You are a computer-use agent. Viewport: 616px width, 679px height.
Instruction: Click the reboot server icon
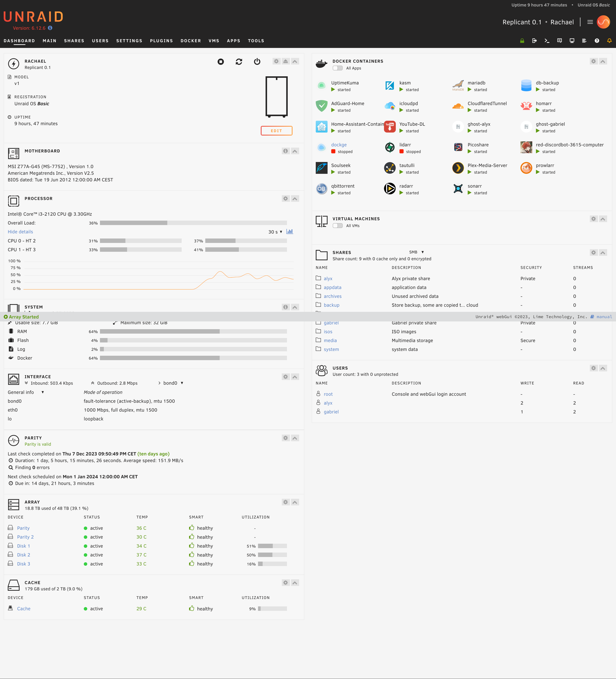pyautogui.click(x=239, y=62)
